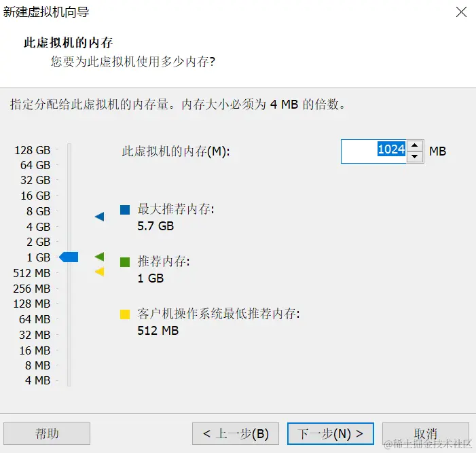Select the 64 GB scale label

coord(35,165)
